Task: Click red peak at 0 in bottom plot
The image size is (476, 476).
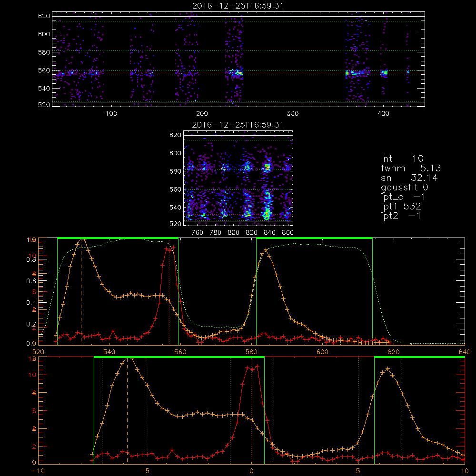Action: (x=252, y=367)
